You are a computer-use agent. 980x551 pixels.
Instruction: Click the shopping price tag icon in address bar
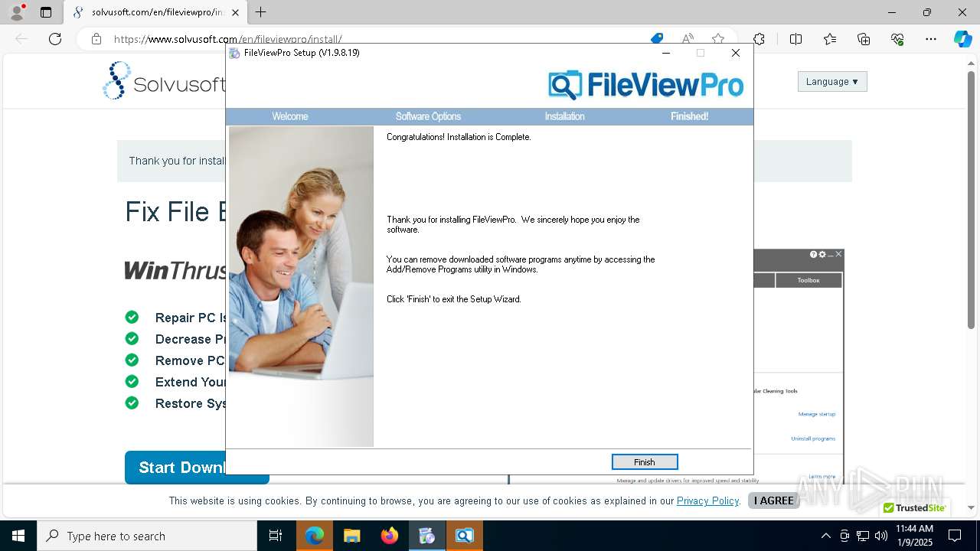tap(657, 39)
